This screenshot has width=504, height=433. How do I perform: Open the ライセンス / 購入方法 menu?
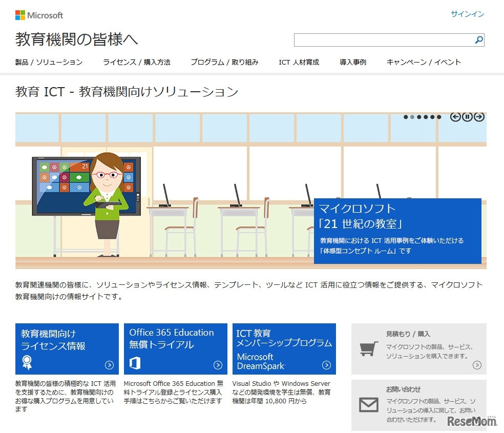136,62
